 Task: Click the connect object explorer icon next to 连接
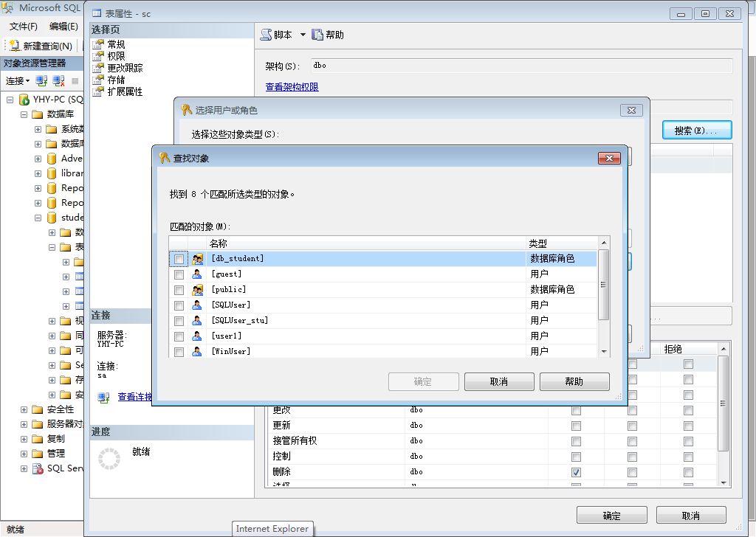click(x=41, y=81)
